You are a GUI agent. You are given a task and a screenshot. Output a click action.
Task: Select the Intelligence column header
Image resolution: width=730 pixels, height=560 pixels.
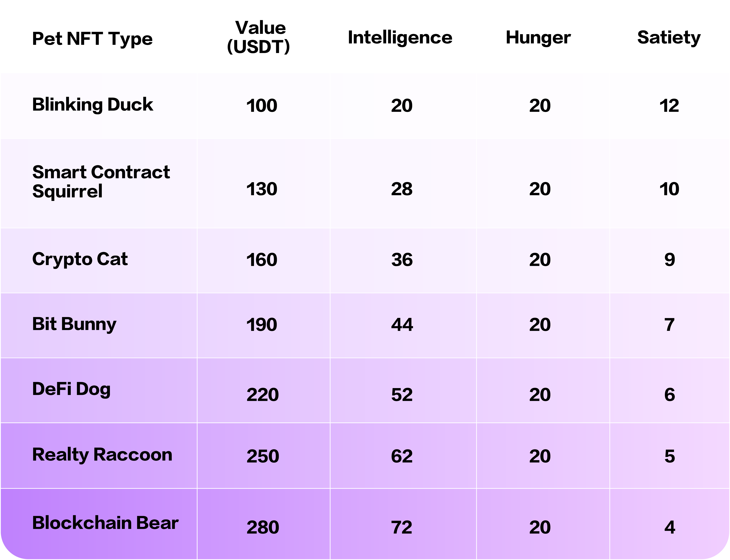(400, 38)
